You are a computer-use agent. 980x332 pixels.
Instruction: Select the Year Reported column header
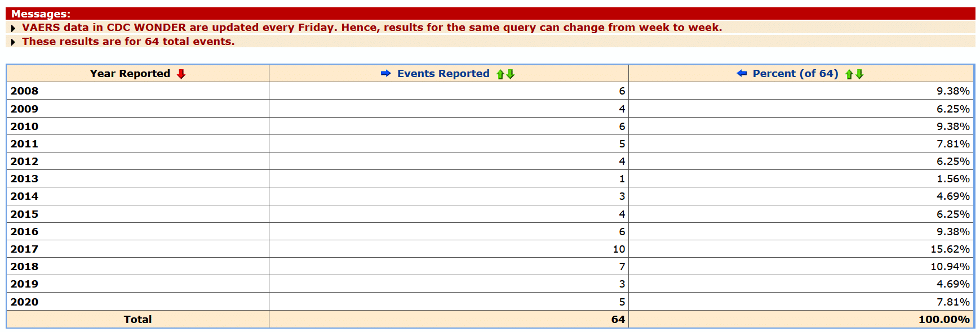[130, 74]
